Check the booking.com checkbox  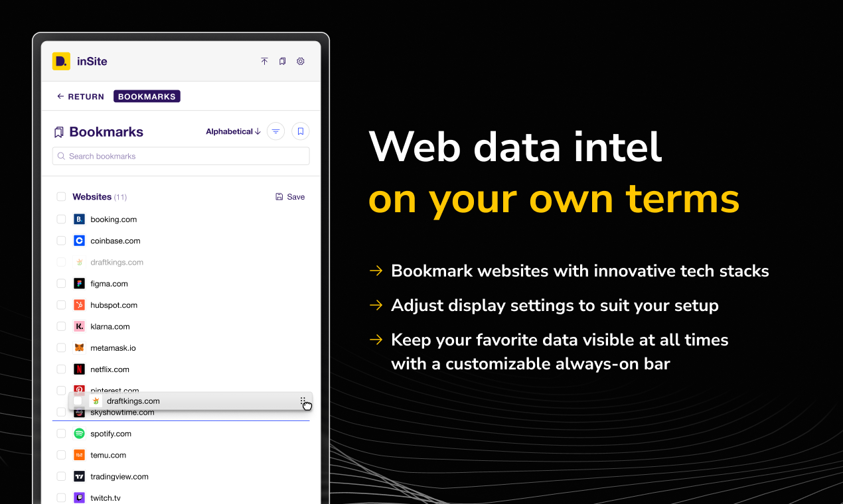click(61, 219)
